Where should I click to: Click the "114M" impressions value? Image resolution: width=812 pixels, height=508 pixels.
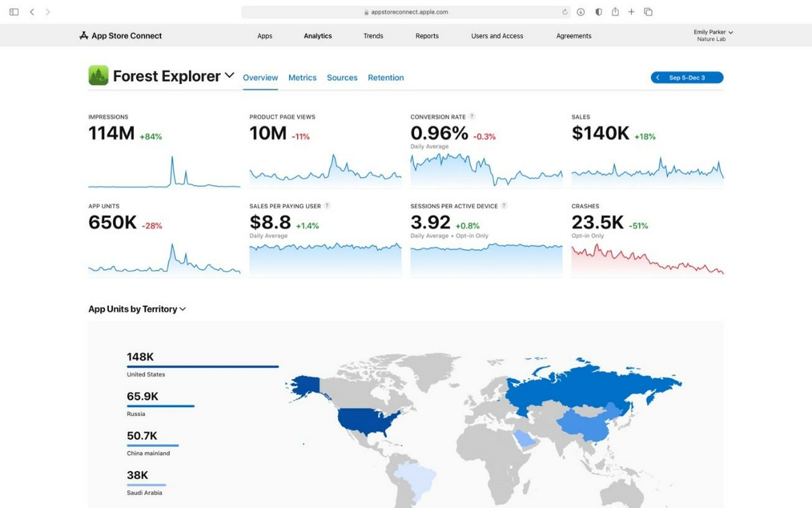pyautogui.click(x=112, y=133)
